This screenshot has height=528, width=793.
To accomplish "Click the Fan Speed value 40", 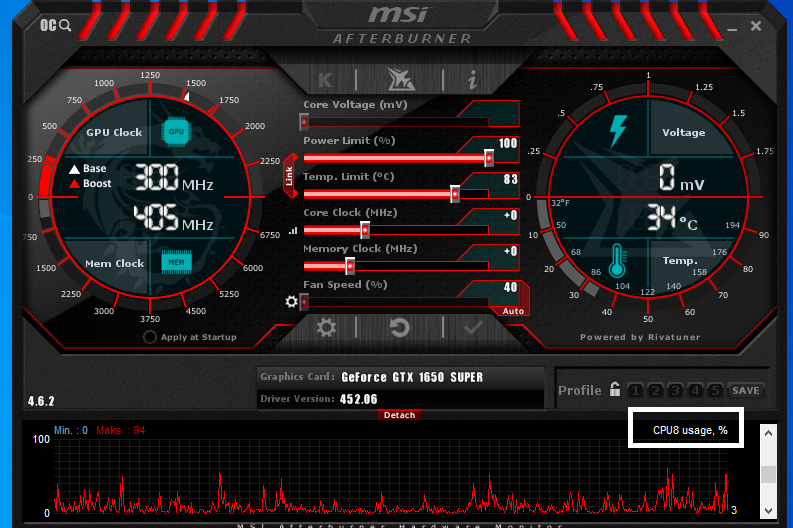I will 510,287.
